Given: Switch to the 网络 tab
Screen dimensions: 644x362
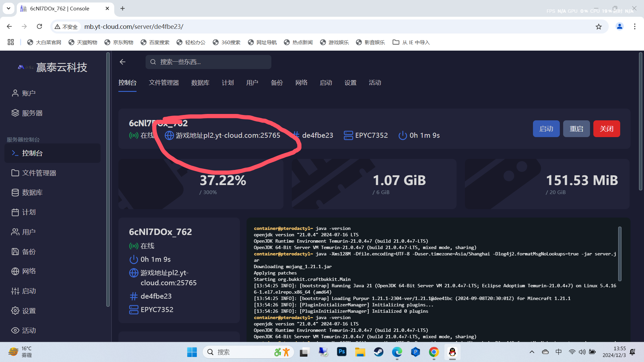Looking at the screenshot, I should click(x=302, y=83).
